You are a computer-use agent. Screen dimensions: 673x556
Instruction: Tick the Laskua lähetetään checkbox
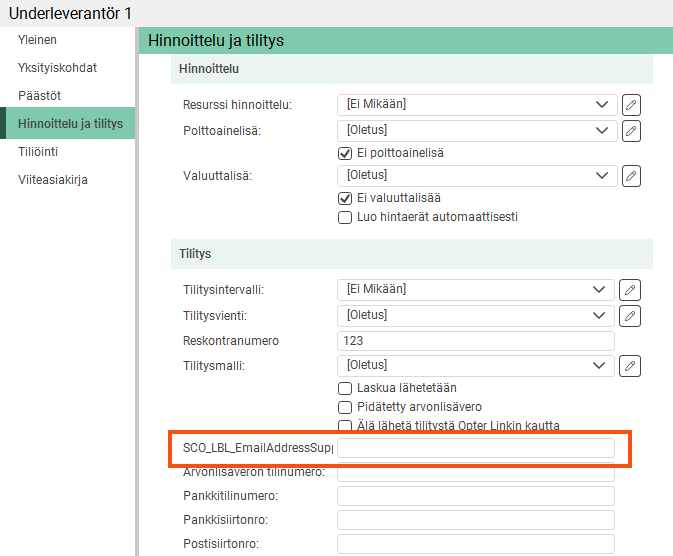tap(345, 388)
